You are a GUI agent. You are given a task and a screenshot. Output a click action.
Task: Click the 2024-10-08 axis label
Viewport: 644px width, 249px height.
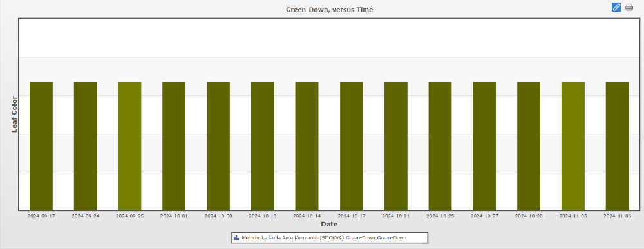[218, 216]
